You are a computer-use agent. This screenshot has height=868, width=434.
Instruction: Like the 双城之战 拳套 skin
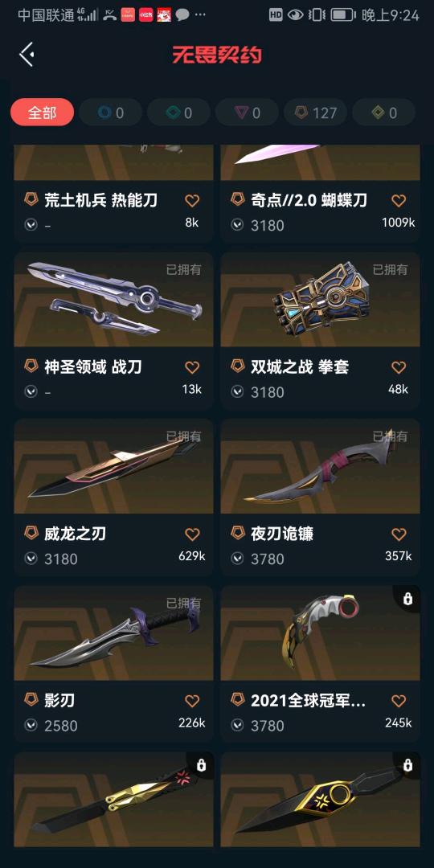pos(399,367)
